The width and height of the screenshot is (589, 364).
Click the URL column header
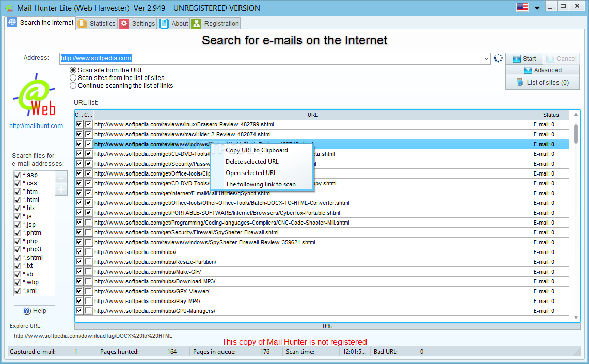313,115
